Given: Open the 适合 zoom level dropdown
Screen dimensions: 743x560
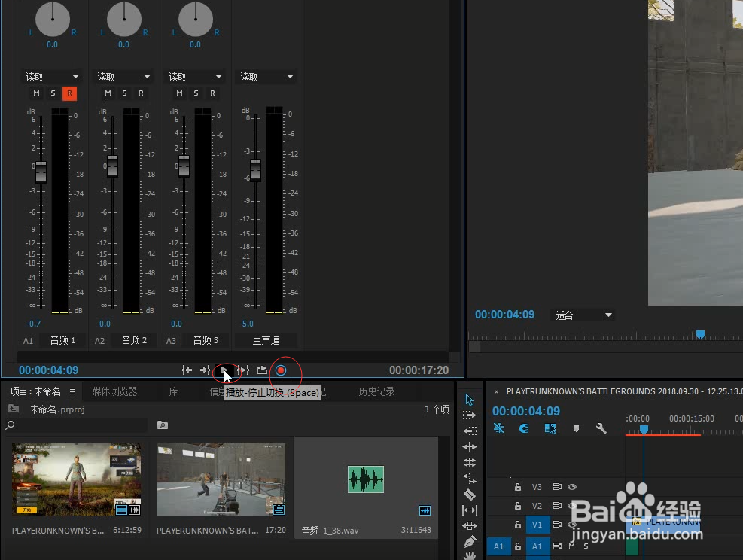Looking at the screenshot, I should (x=583, y=315).
